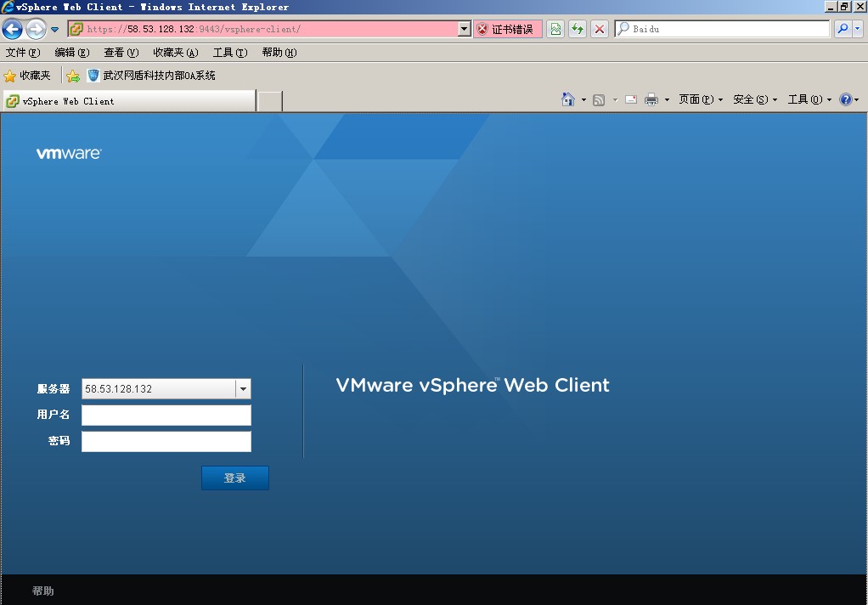Open the 页面(P) command bar menu
The height and width of the screenshot is (605, 868).
click(701, 99)
